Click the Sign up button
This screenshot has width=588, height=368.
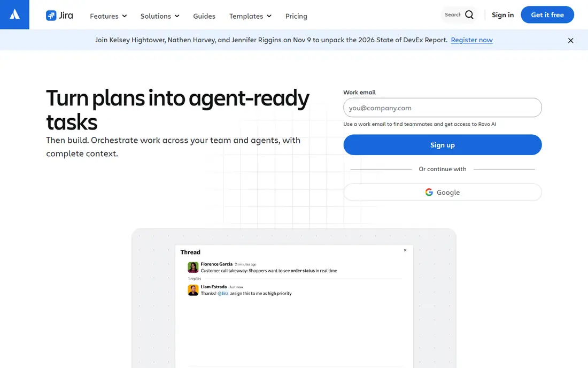[x=443, y=145]
